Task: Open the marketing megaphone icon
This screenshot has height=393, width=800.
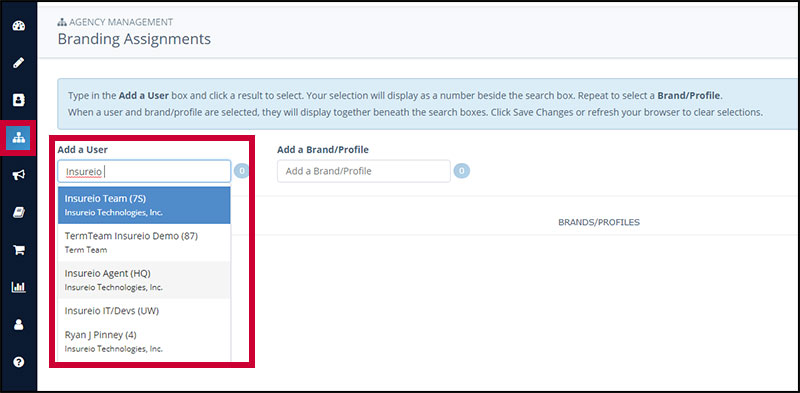Action: tap(18, 175)
